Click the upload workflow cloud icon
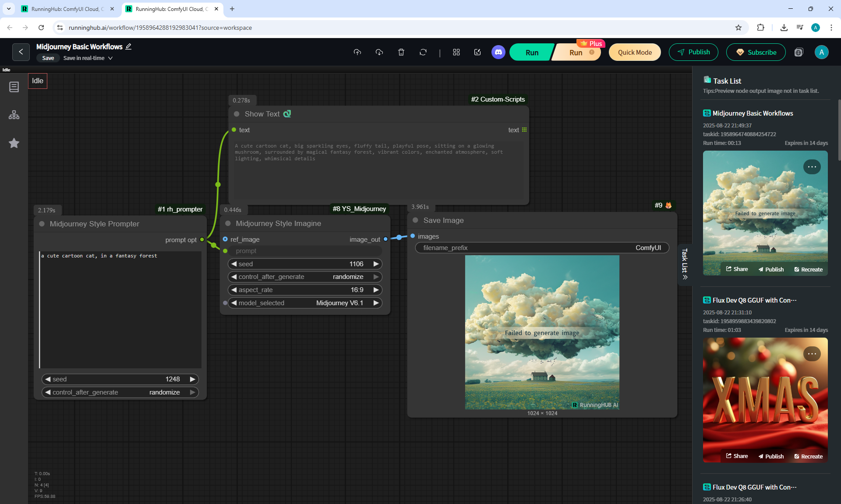 coord(357,52)
